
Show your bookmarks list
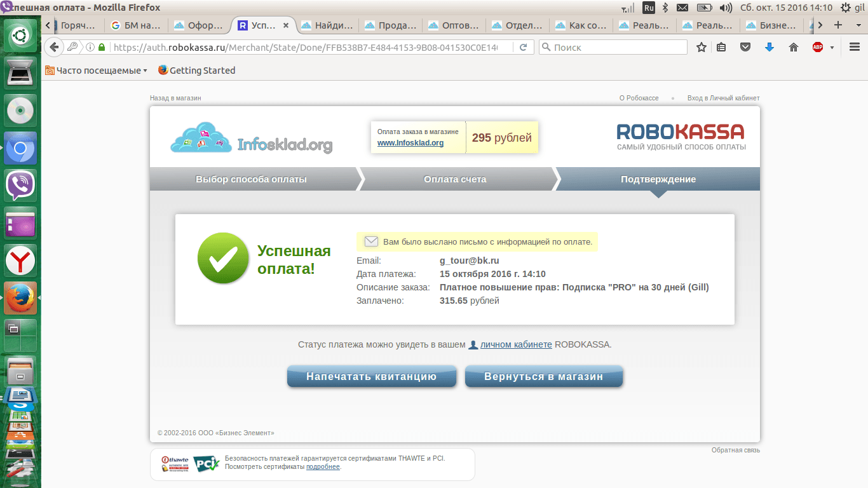click(x=721, y=47)
